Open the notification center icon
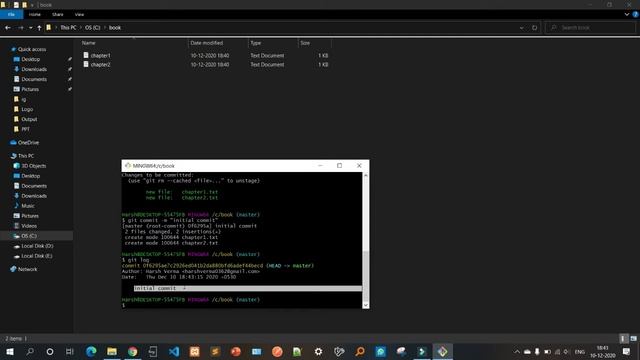The image size is (640, 360). point(627,351)
